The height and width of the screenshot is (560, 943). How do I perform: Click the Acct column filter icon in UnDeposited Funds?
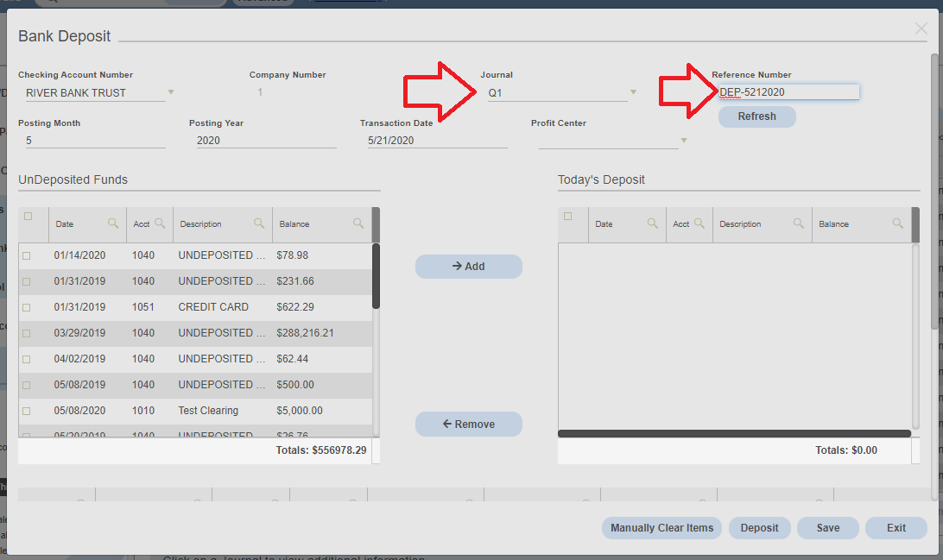161,223
